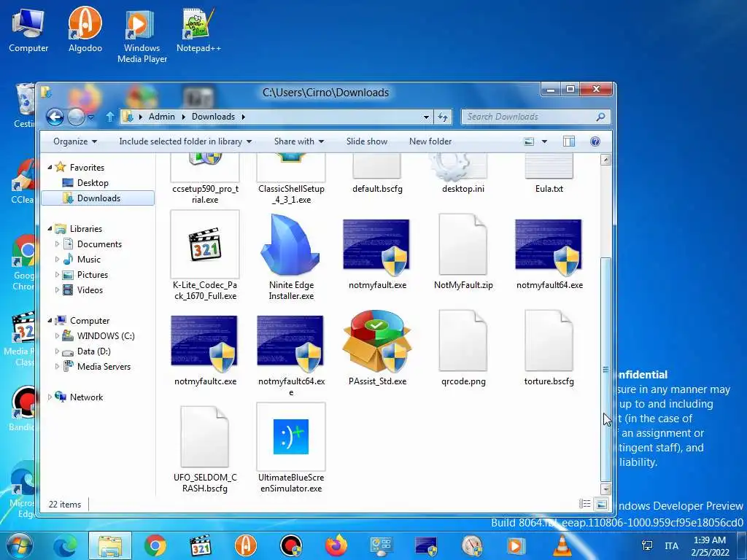
Task: Open the Windows Media Player desktop shortcut
Action: [x=142, y=36]
